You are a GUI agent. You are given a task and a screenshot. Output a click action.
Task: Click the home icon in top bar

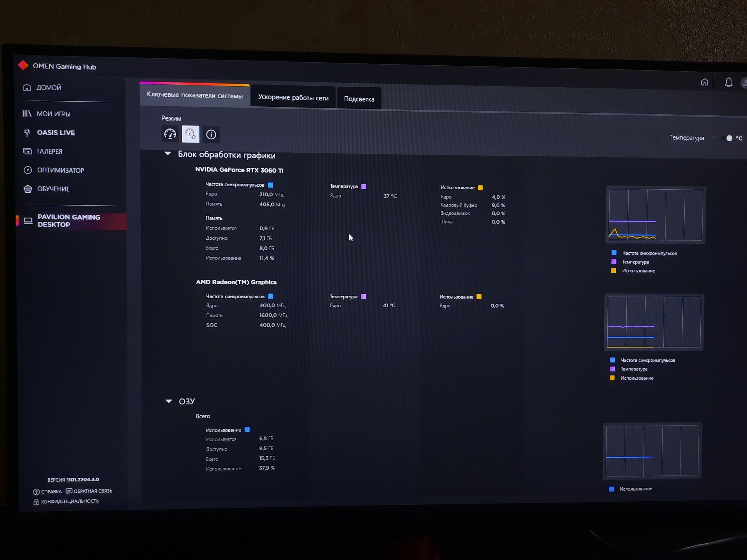[704, 82]
